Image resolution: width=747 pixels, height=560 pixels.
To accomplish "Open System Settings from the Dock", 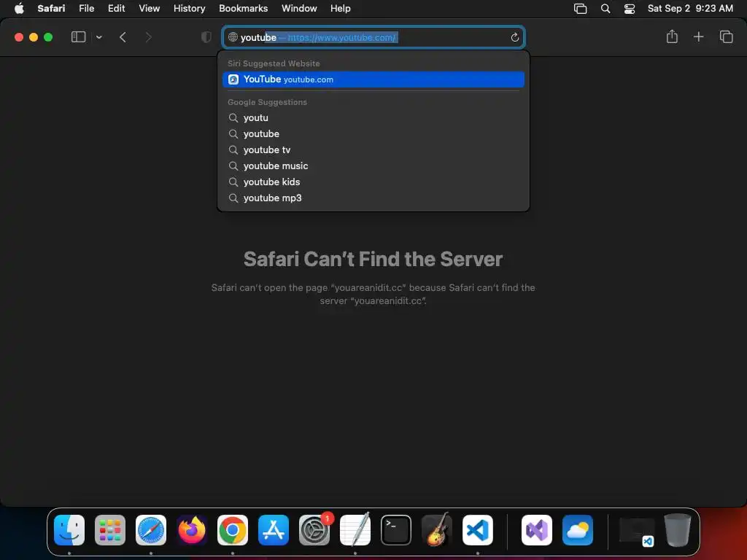I will click(x=314, y=530).
